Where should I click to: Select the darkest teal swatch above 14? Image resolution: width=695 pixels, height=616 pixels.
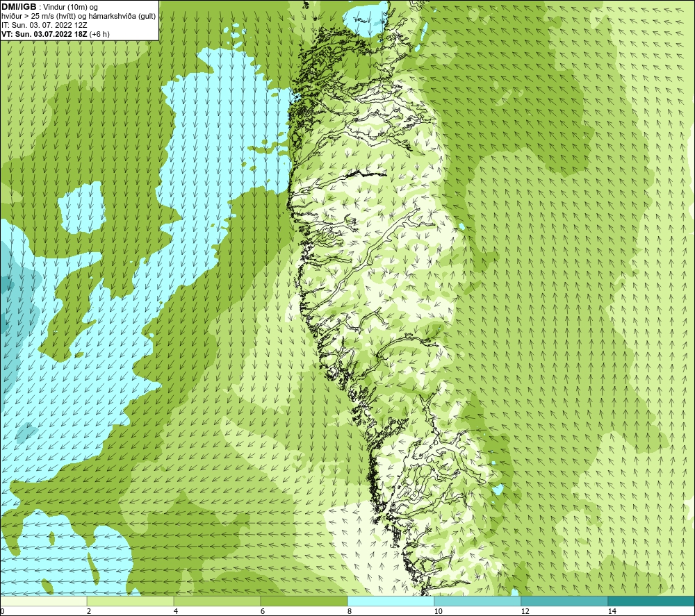coord(651,601)
